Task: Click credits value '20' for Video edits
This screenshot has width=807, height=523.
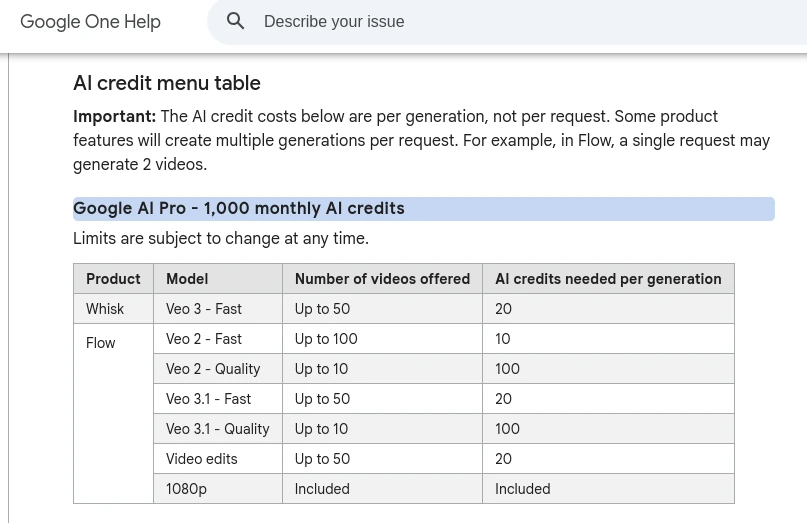Action: pos(608,459)
